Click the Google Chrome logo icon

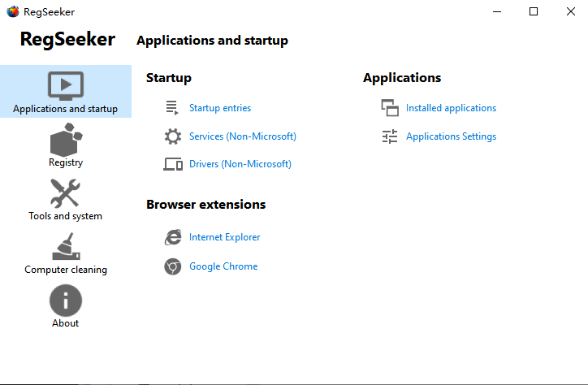172,266
